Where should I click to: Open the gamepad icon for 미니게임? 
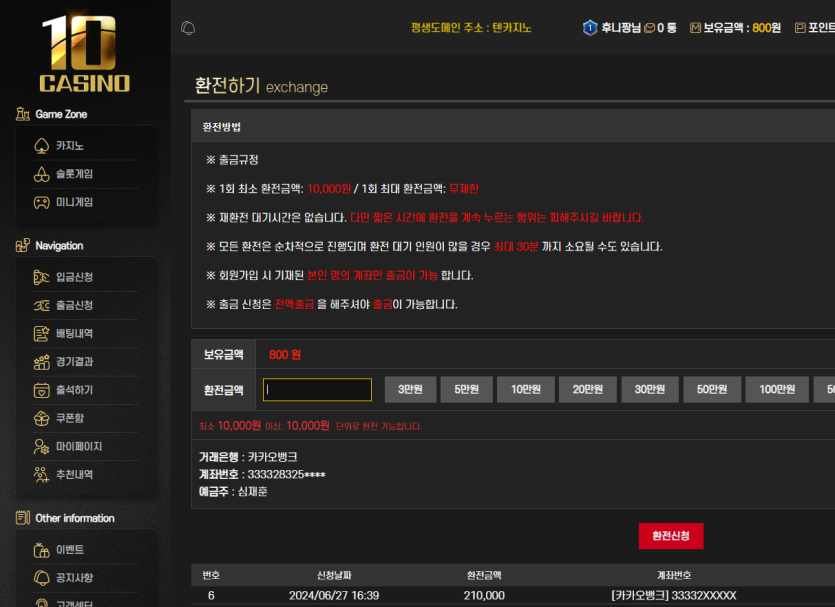click(42, 202)
